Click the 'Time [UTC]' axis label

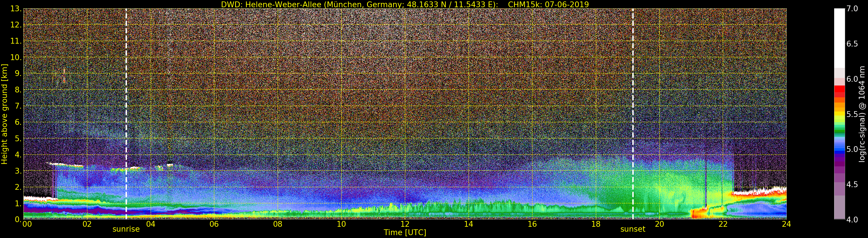405,233
